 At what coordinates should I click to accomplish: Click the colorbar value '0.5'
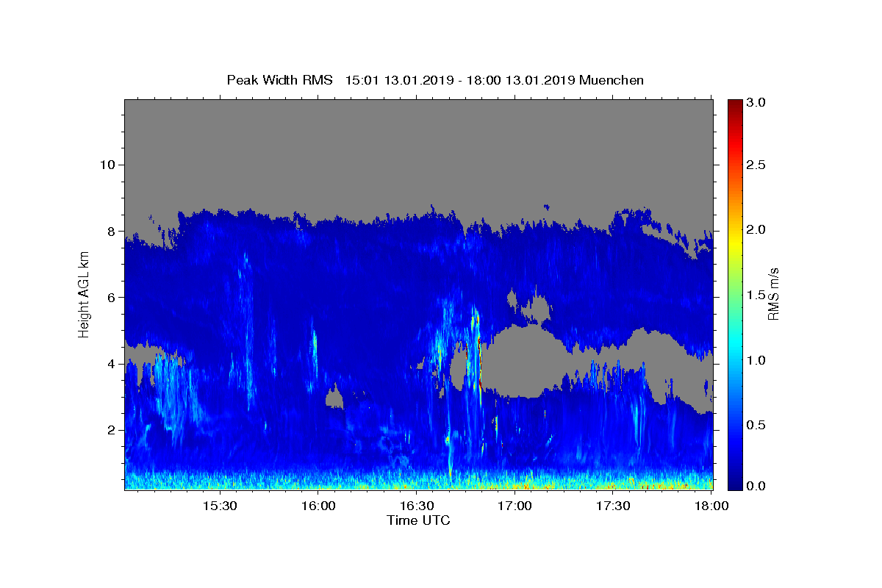756,425
